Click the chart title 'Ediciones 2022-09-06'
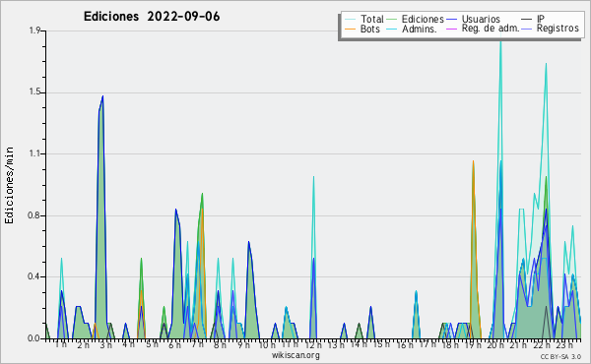Image resolution: width=591 pixels, height=364 pixels. coord(152,17)
